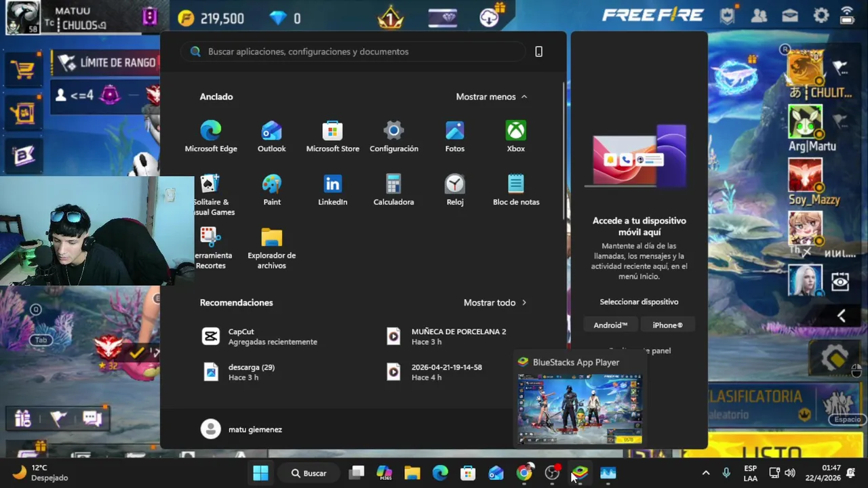Open Outlook from the taskbar
The height and width of the screenshot is (488, 868).
pyautogui.click(x=496, y=473)
